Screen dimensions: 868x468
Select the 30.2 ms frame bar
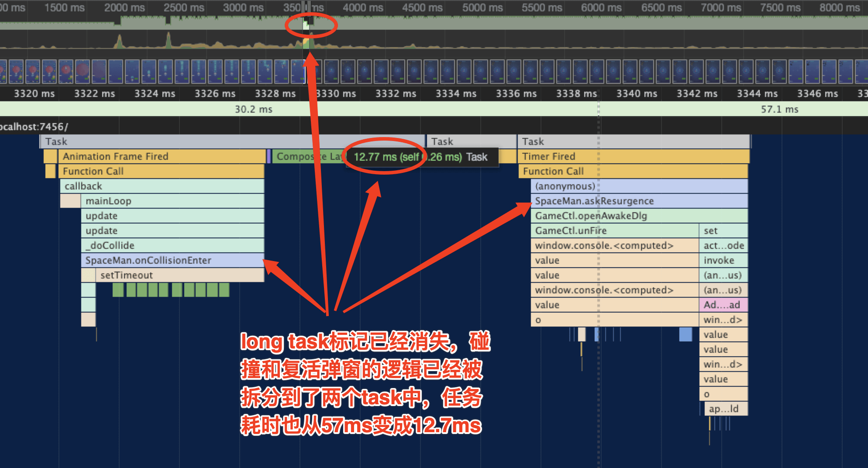pos(253,109)
